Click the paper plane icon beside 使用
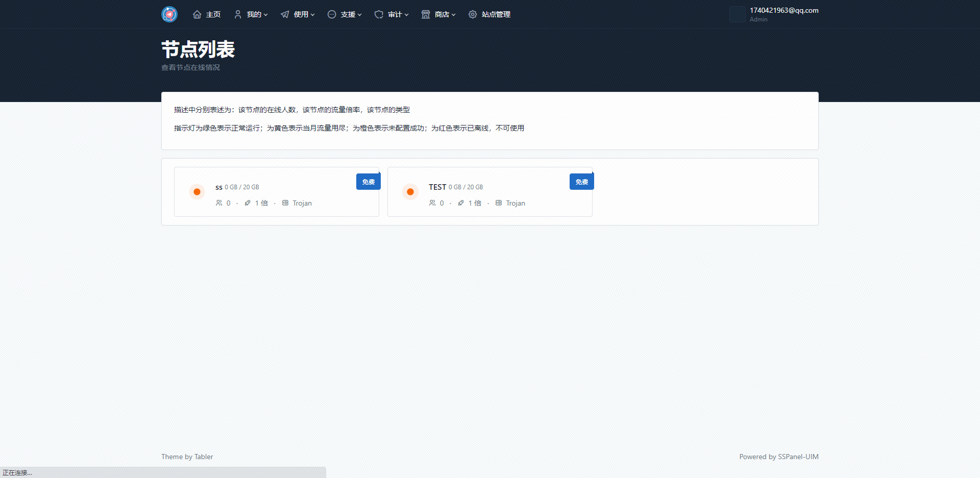This screenshot has height=478, width=980. pyautogui.click(x=284, y=14)
